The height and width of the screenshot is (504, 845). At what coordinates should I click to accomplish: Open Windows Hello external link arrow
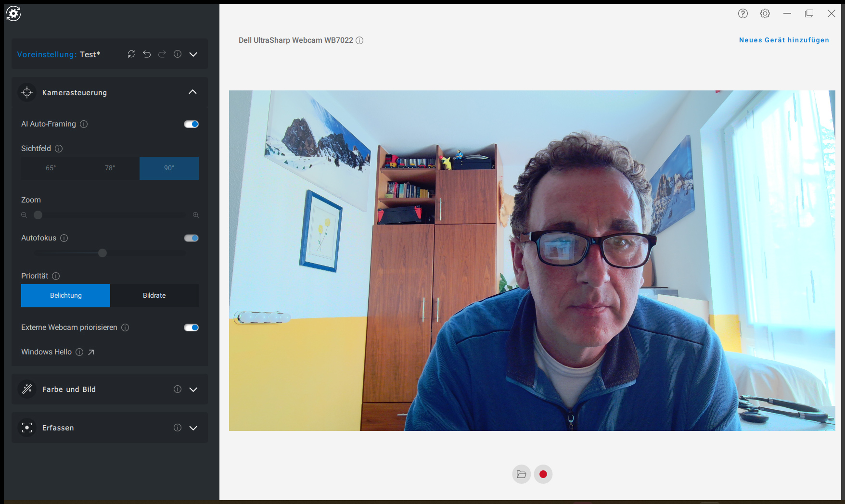[x=91, y=353]
